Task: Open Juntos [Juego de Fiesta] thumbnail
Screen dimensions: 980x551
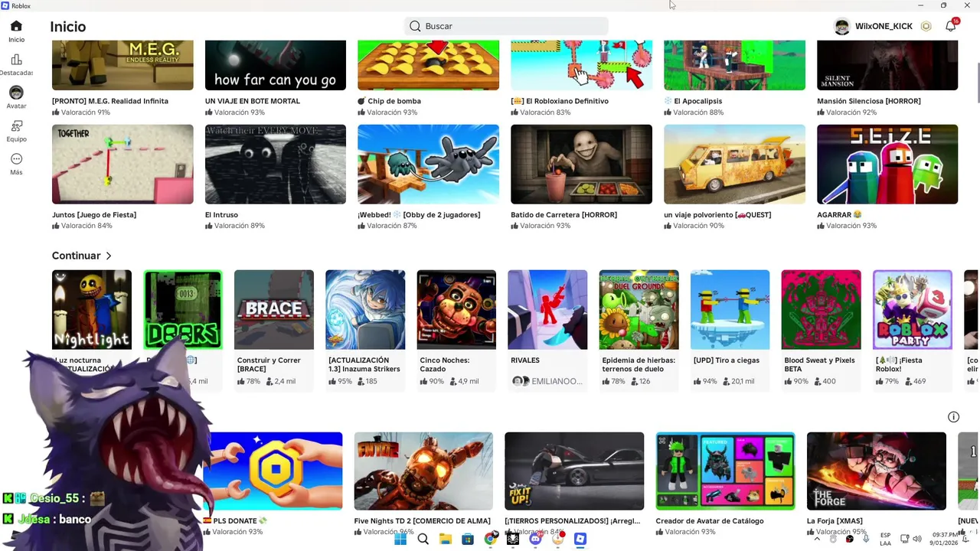Action: (x=122, y=165)
